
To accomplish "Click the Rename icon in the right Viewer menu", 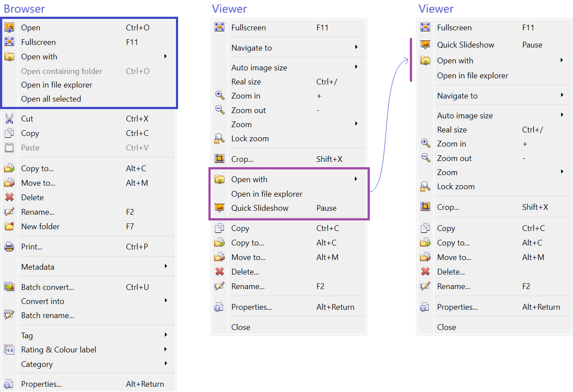I will coord(425,286).
